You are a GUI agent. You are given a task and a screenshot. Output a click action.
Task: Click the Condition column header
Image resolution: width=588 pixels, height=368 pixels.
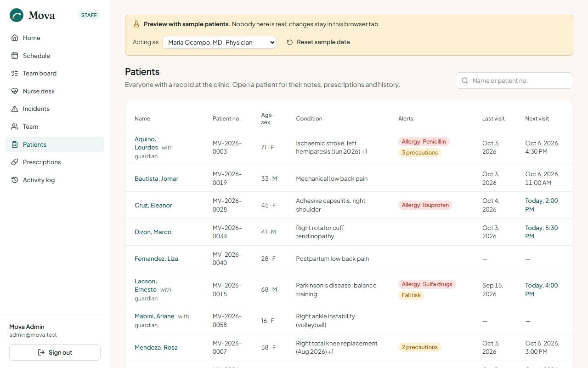click(x=309, y=119)
